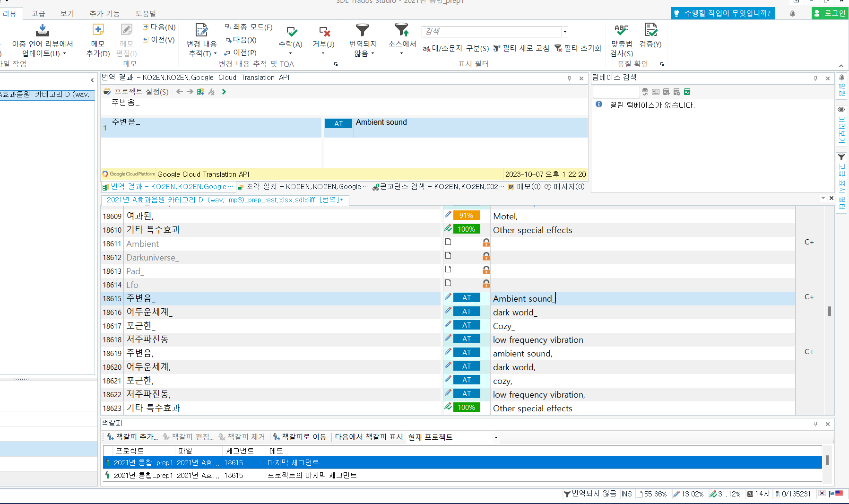849x504 pixels.
Task: Open the 고급 ribbon tab
Action: [x=38, y=14]
